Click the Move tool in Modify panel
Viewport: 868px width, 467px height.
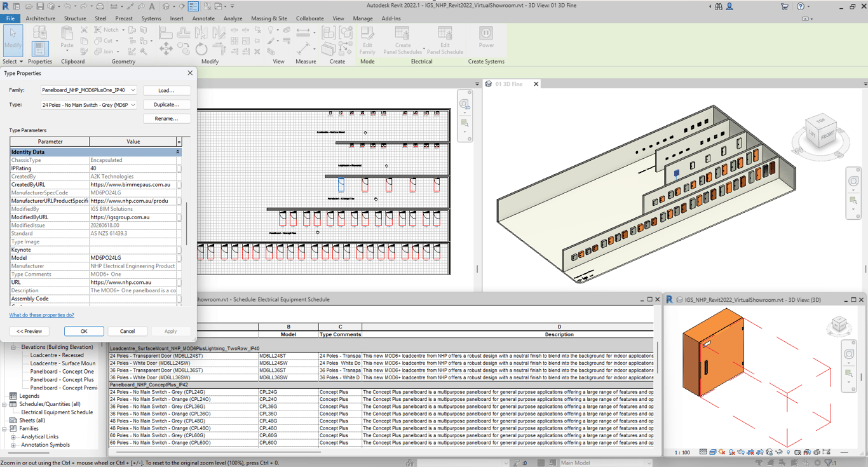pyautogui.click(x=166, y=48)
